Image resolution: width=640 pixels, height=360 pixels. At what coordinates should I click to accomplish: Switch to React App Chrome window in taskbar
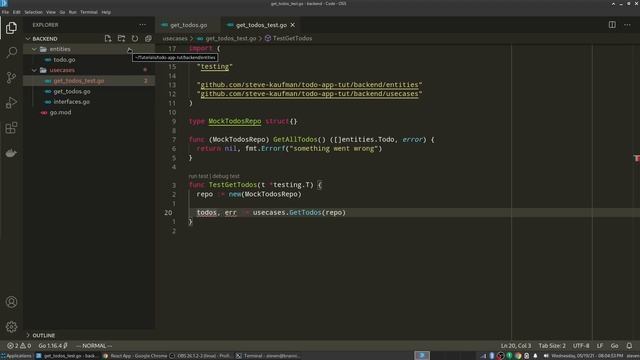135,356
